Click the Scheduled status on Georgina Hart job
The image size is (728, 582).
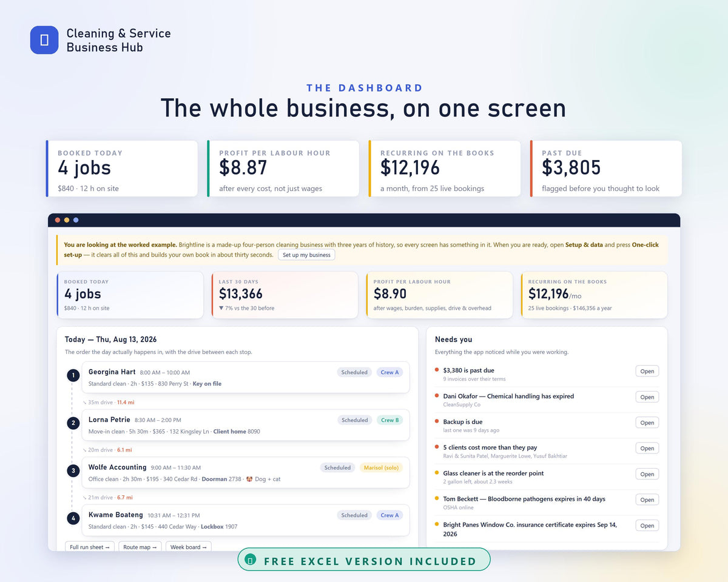click(x=354, y=372)
